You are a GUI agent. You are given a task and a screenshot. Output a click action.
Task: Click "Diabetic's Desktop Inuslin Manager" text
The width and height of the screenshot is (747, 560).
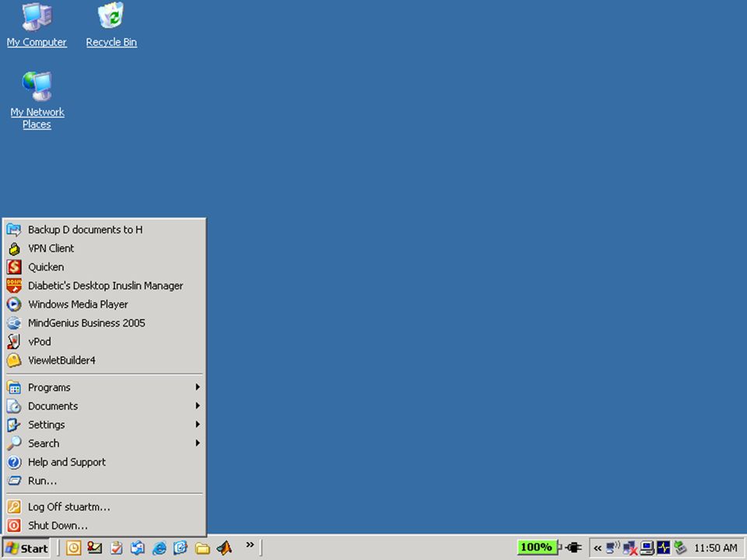tap(106, 285)
